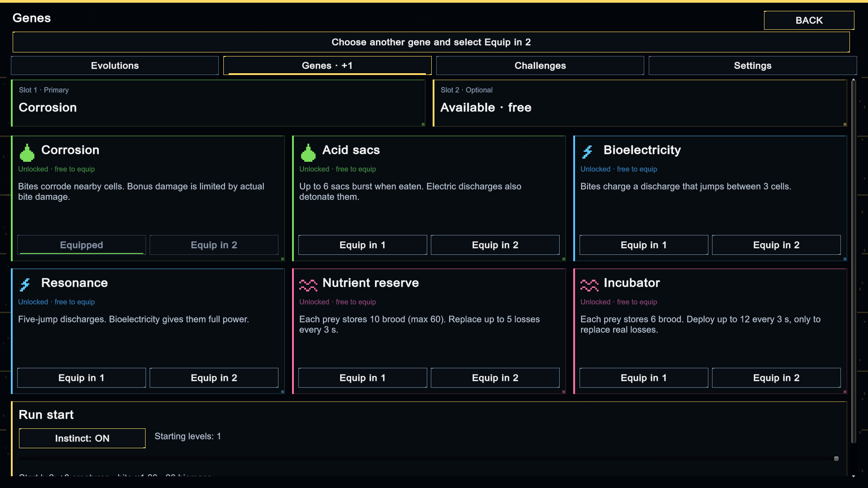Open the Settings tab
The width and height of the screenshot is (868, 488).
[753, 66]
